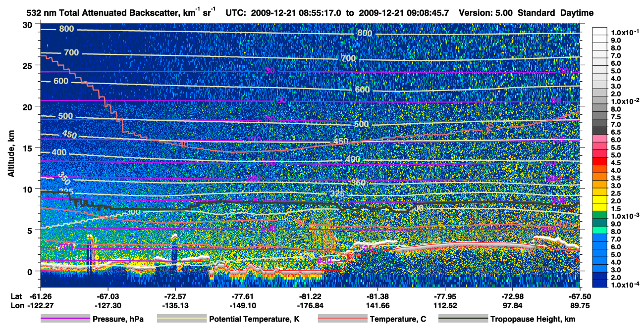Select the salmon Temperature legend line sample
The width and height of the screenshot is (644, 330).
tap(342, 319)
